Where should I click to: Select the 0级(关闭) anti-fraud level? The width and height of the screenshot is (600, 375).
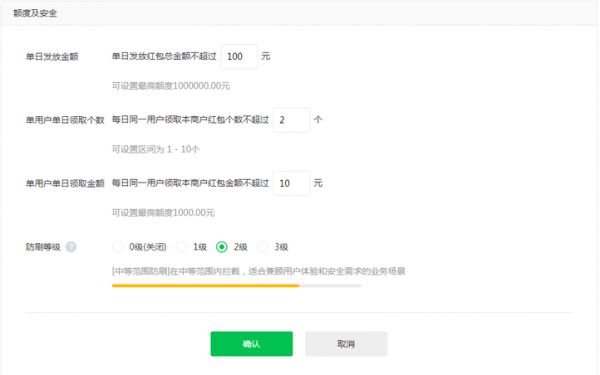[x=118, y=247]
